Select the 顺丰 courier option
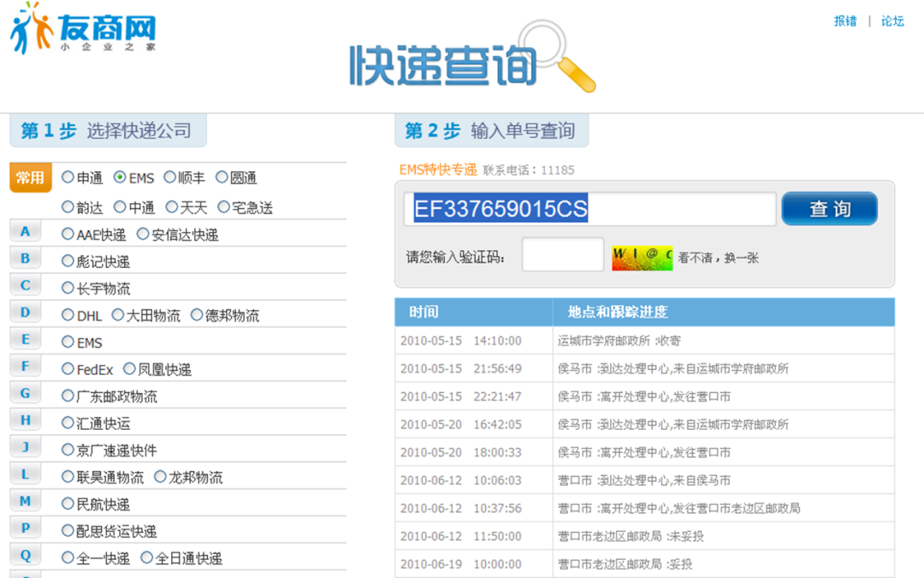Viewport: 924px width, 578px height. pyautogui.click(x=169, y=177)
